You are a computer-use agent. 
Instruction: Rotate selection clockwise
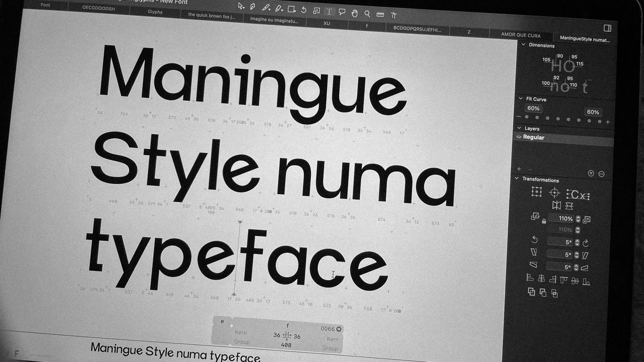(586, 243)
